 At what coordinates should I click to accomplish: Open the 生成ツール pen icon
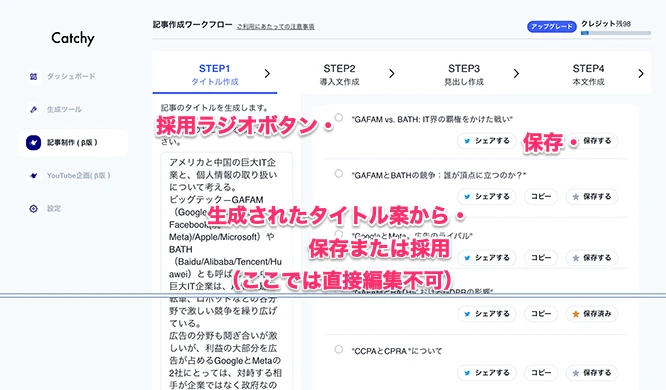point(34,109)
